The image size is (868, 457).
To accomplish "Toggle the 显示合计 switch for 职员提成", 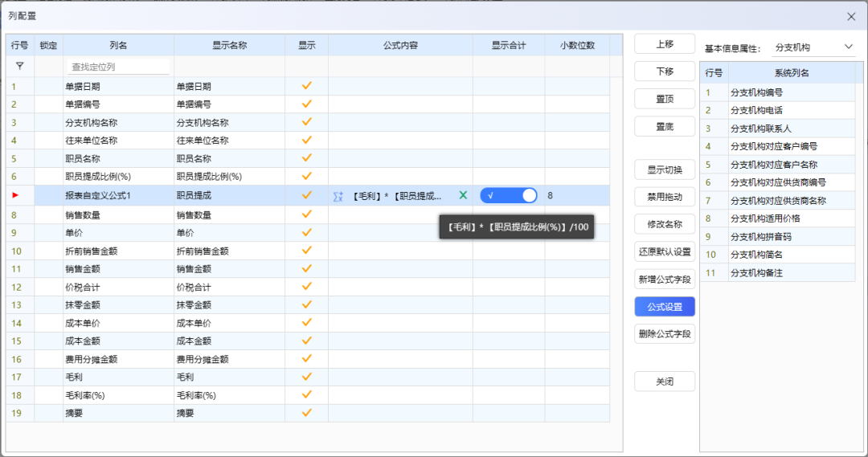I will pos(508,195).
